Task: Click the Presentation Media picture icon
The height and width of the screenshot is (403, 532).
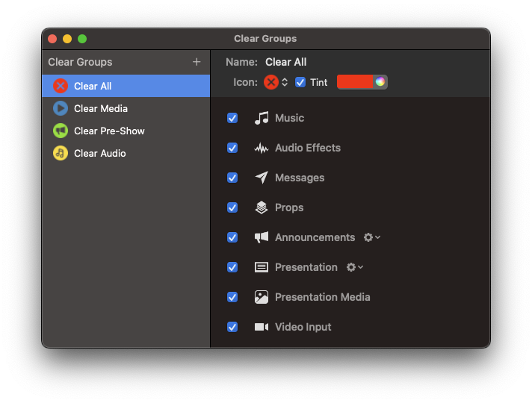Action: coord(262,297)
